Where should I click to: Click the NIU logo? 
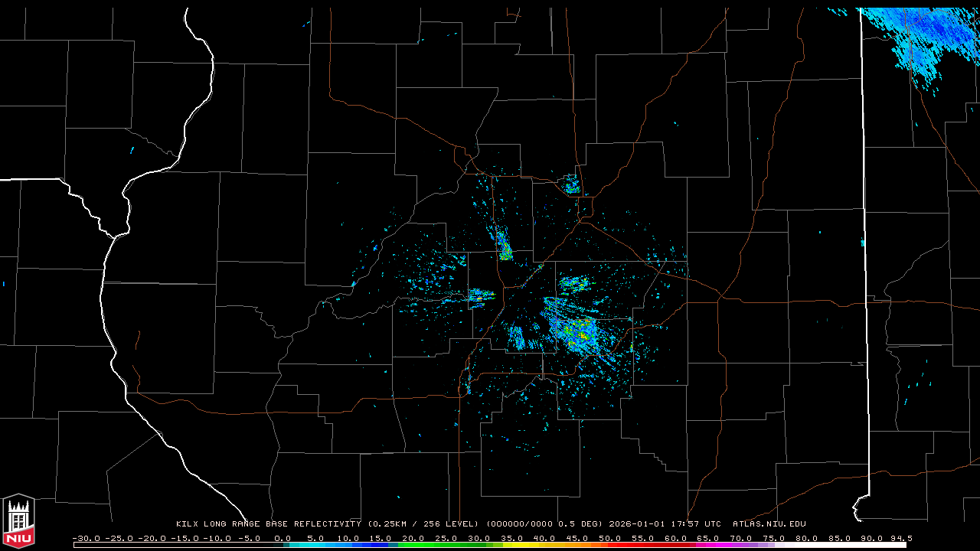(x=18, y=520)
